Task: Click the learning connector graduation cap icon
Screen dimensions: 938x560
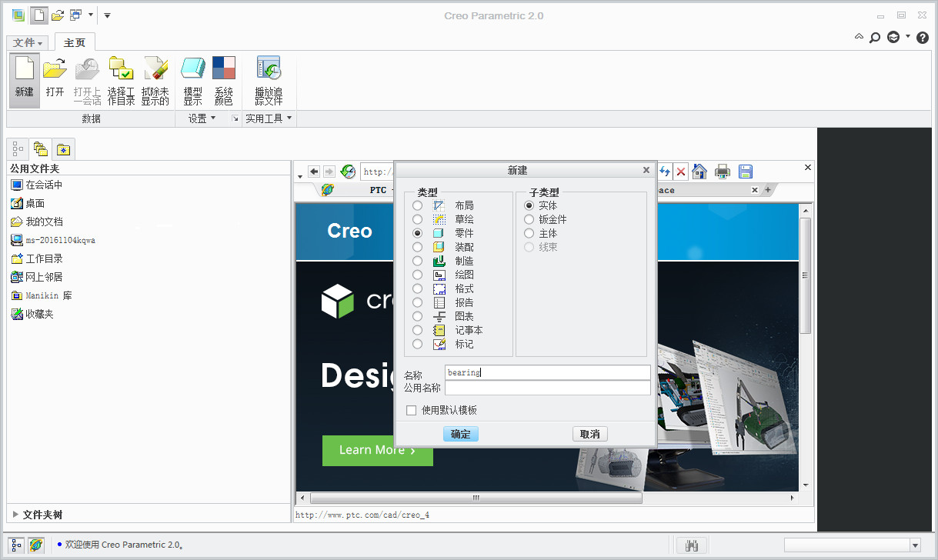Action: 893,37
